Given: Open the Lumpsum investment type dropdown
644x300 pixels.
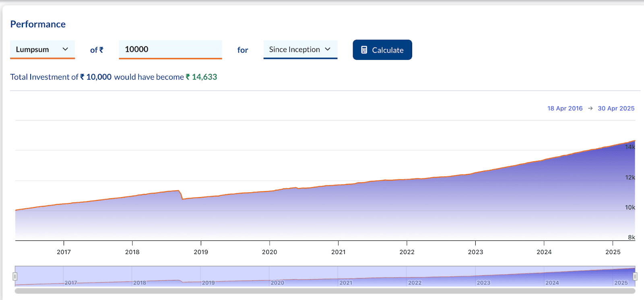Looking at the screenshot, I should pos(42,49).
